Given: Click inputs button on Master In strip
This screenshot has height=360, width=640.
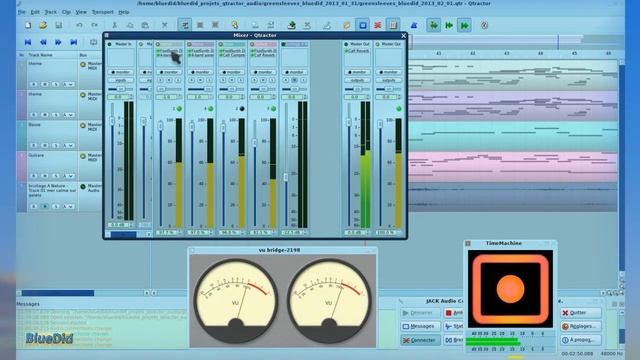Looking at the screenshot, I should (x=120, y=80).
